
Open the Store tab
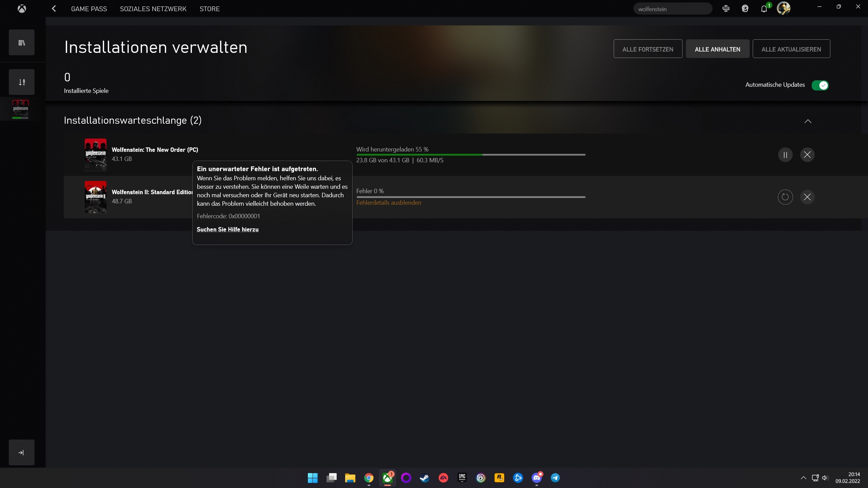click(210, 9)
